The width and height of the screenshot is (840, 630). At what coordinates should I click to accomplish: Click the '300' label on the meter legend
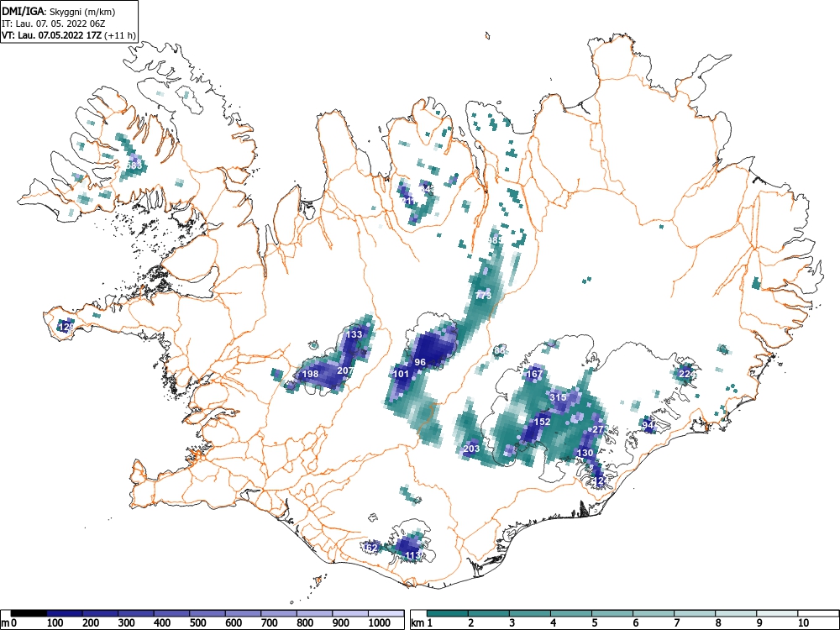(x=127, y=623)
